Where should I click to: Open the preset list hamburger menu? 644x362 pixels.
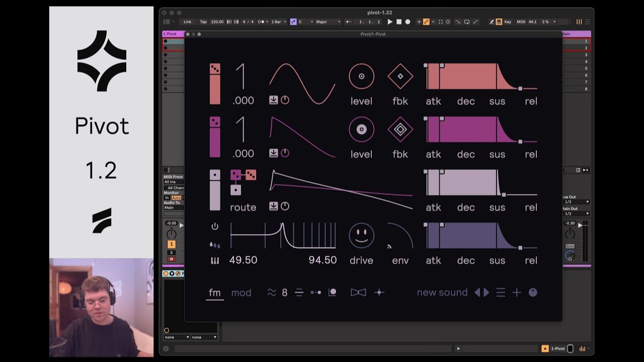(x=501, y=293)
